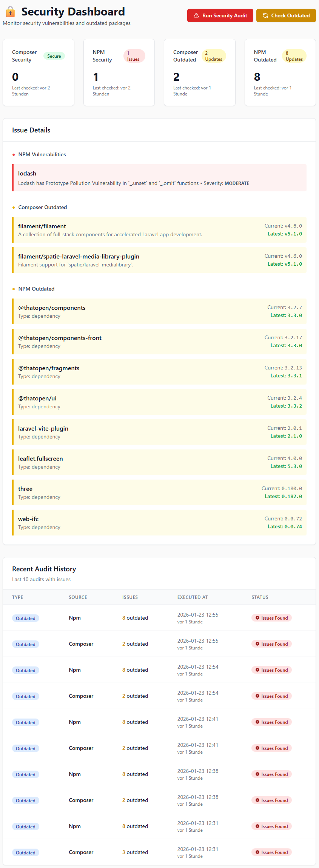Click refresh icon in Check Outdated button
This screenshot has width=319, height=868.
click(x=265, y=15)
